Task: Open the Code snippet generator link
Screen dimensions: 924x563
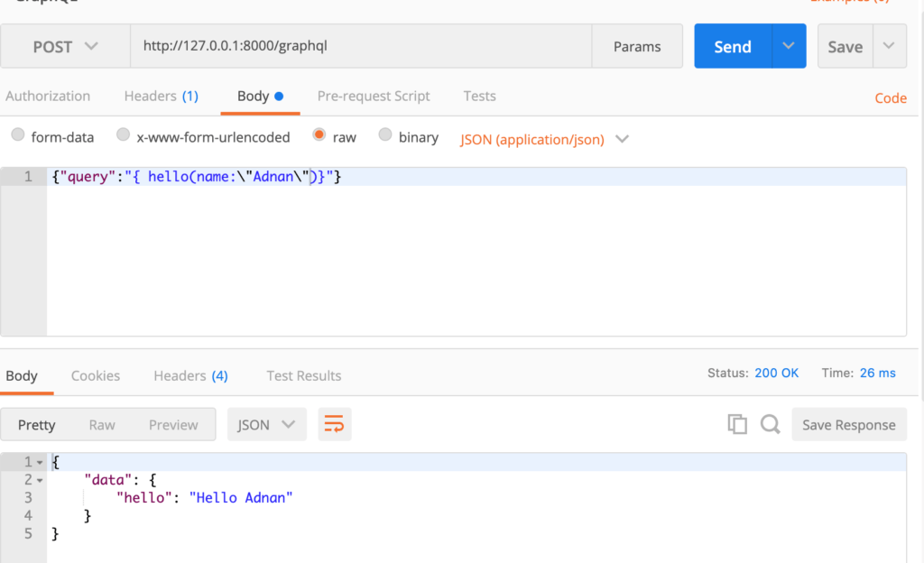Action: (891, 97)
